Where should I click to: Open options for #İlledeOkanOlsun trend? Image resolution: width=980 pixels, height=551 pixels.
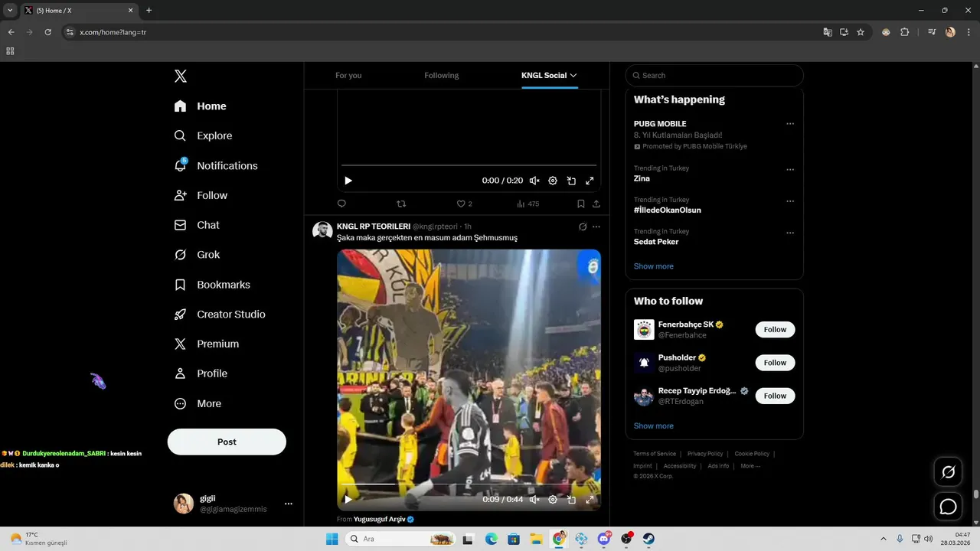(x=790, y=201)
